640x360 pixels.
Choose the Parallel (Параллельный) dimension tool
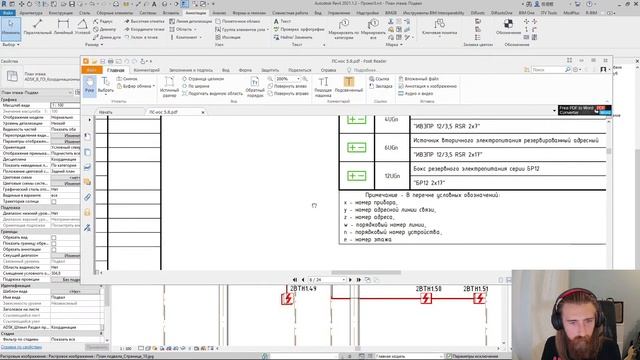tap(38, 27)
